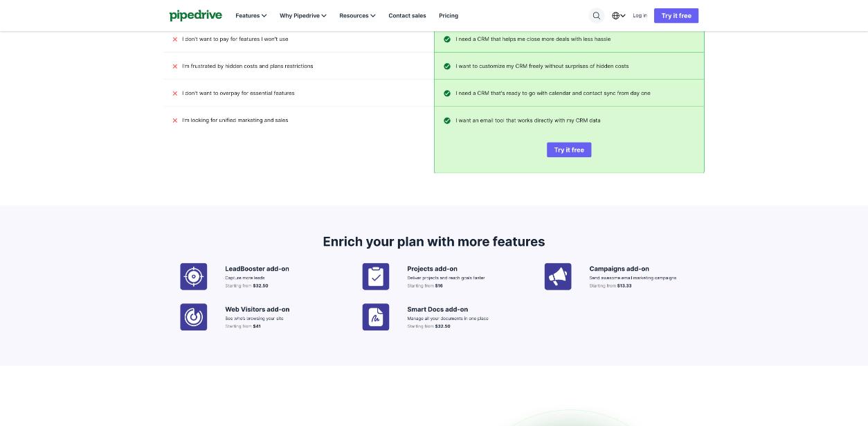Image resolution: width=868 pixels, height=426 pixels.
Task: Click heading 'Enrich your plan with more features'
Action: [434, 242]
